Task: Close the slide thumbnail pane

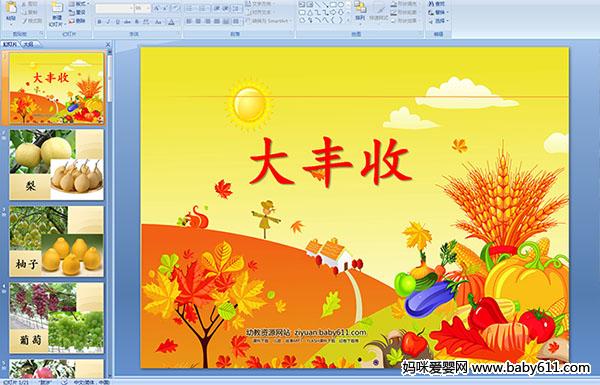Action: pos(108,44)
